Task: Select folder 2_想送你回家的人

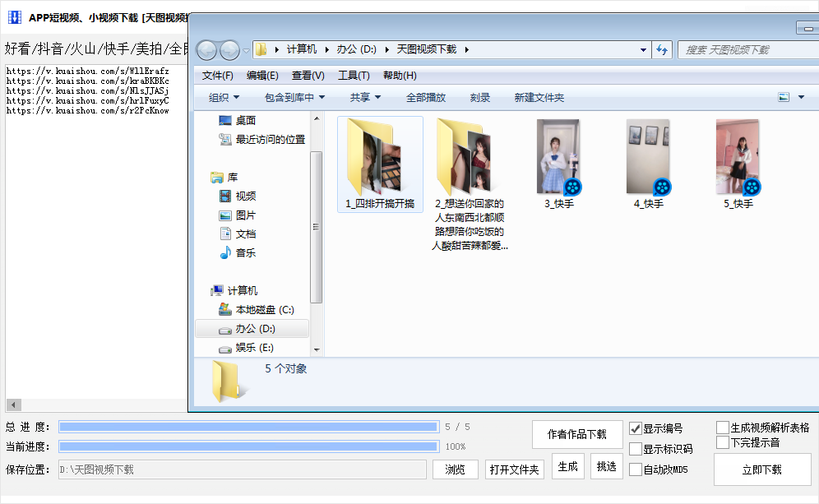Action: click(x=469, y=184)
